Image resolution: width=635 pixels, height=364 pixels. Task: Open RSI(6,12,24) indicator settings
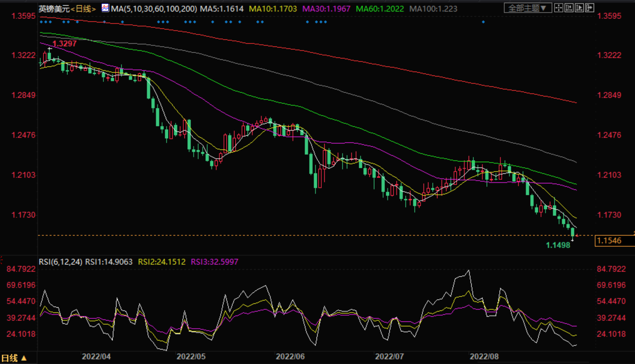61,262
